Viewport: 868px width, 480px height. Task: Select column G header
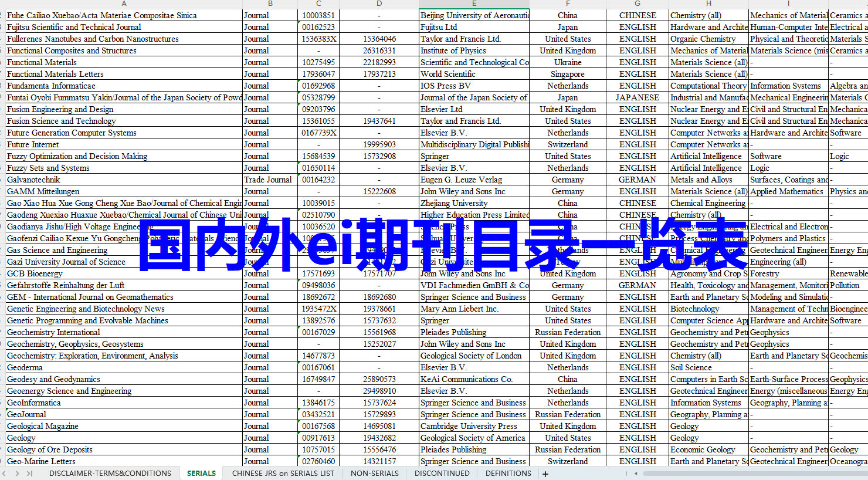pos(638,4)
